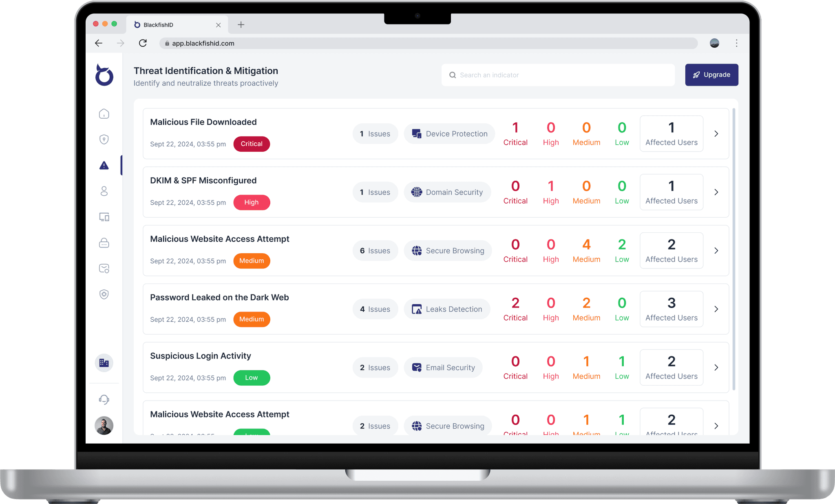Toggle Critical severity filter on Malicious File

pyautogui.click(x=515, y=133)
